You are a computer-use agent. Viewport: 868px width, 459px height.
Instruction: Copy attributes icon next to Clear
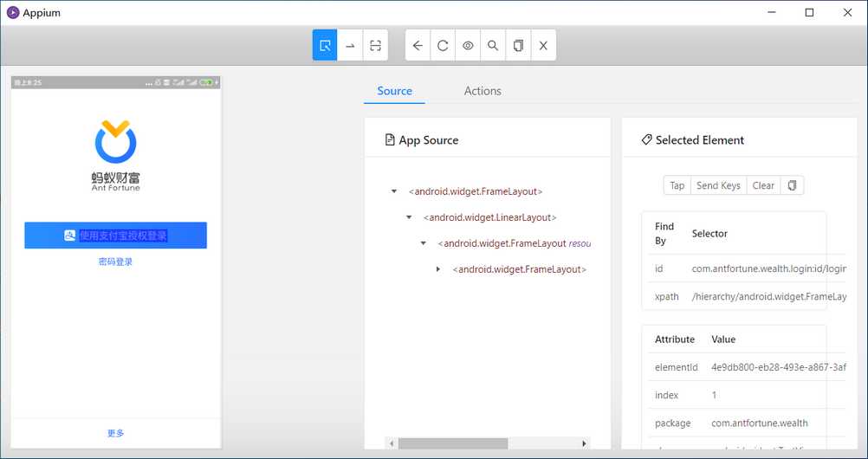click(x=792, y=185)
